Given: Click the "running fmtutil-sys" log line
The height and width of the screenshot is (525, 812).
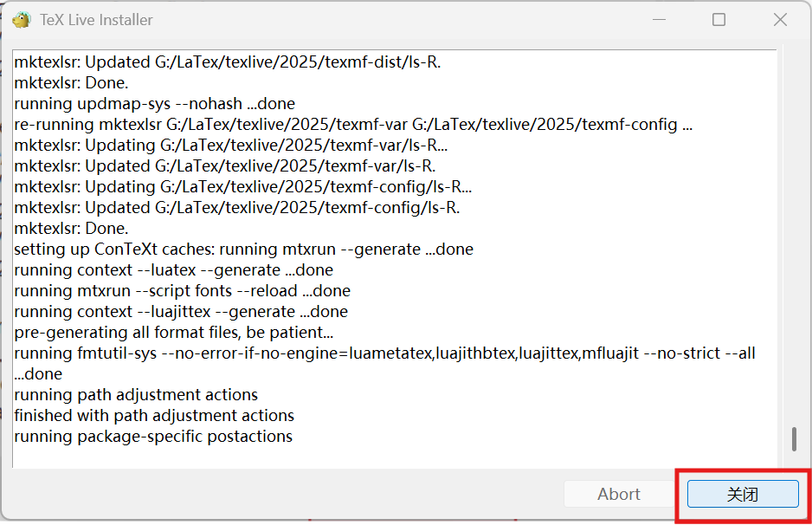Looking at the screenshot, I should [384, 363].
